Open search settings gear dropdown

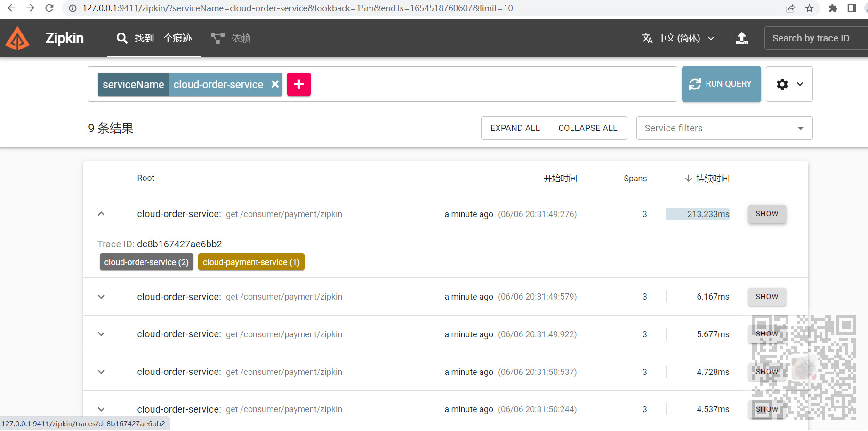[789, 84]
